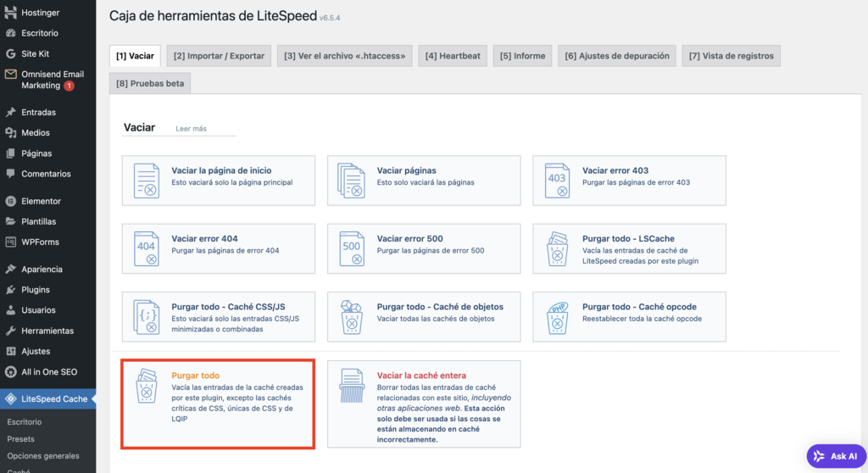The width and height of the screenshot is (868, 473).
Task: Click the Purgar todo trash bin icon
Action: [146, 386]
